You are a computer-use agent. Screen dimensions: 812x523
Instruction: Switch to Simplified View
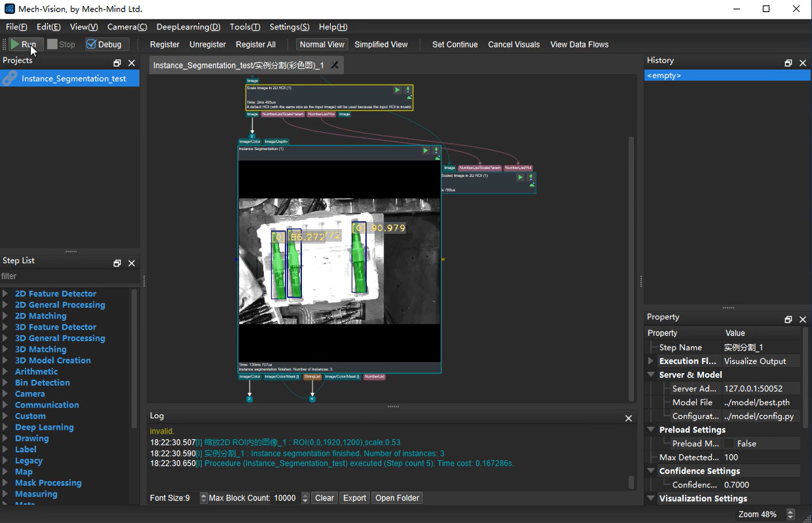click(381, 45)
